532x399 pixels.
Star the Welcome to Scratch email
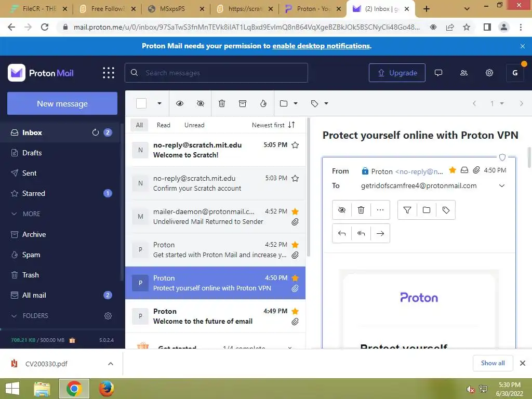(x=295, y=145)
